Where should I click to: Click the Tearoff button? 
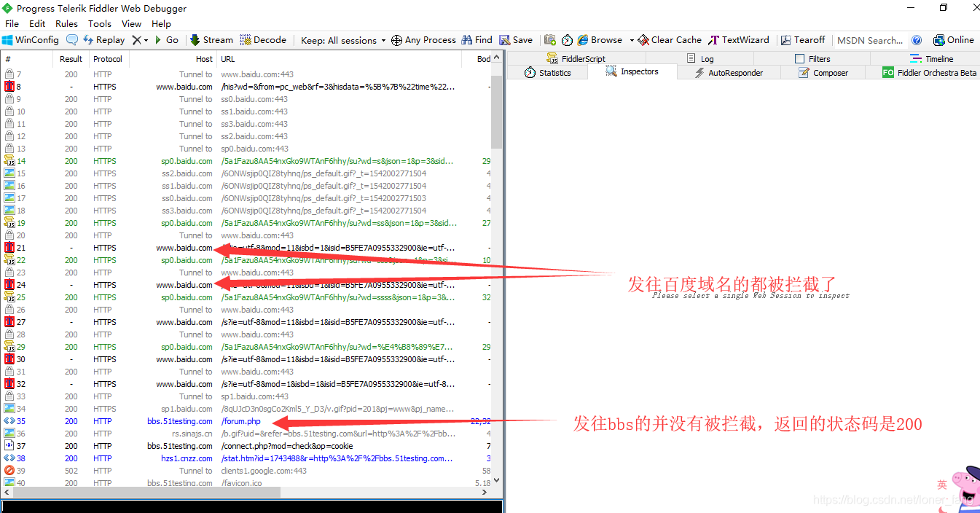pos(803,40)
